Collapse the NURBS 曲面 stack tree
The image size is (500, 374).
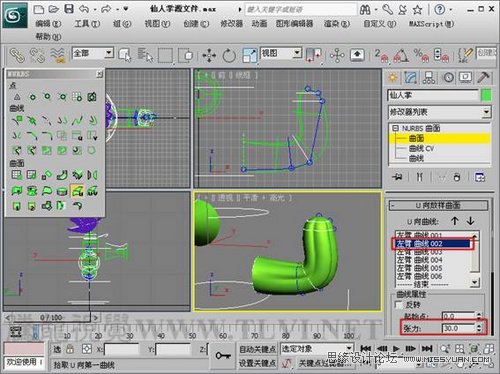(x=395, y=128)
